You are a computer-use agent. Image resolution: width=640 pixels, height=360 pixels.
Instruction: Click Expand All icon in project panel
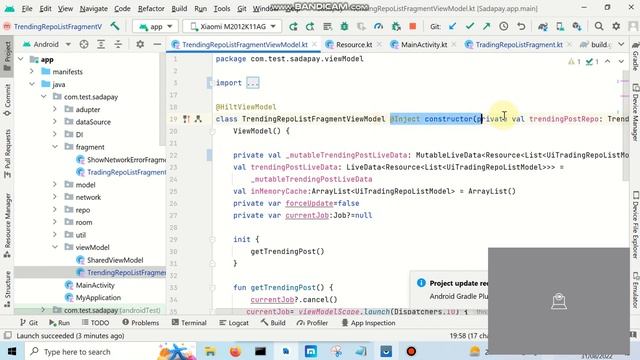click(101, 44)
